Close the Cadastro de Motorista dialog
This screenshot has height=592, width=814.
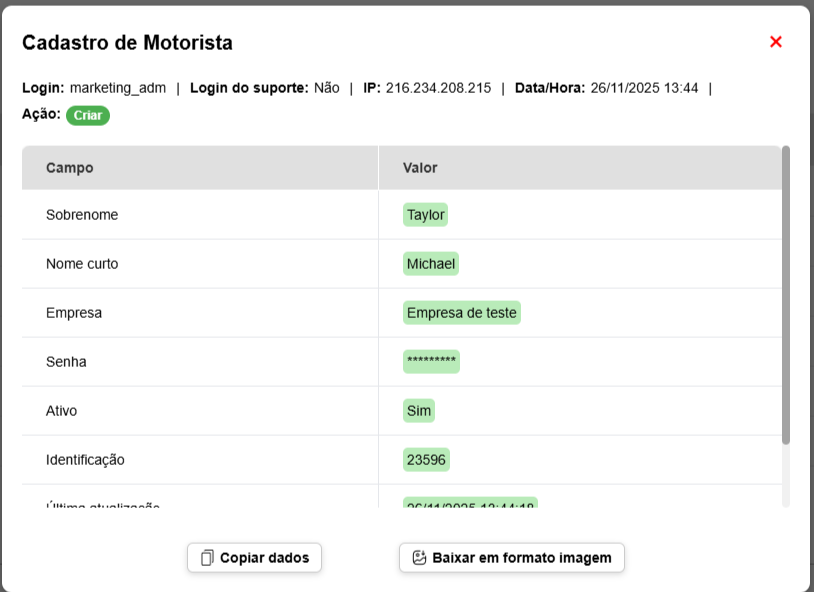click(x=775, y=42)
